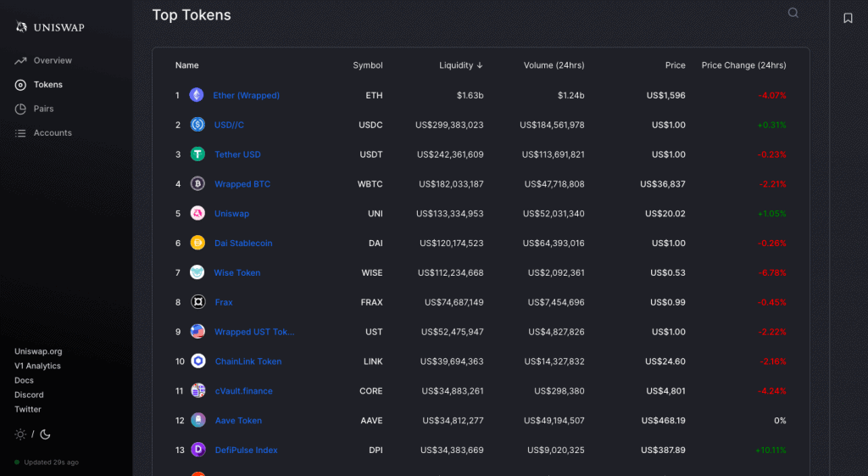Sort table by Price column
The width and height of the screenshot is (868, 476).
676,65
